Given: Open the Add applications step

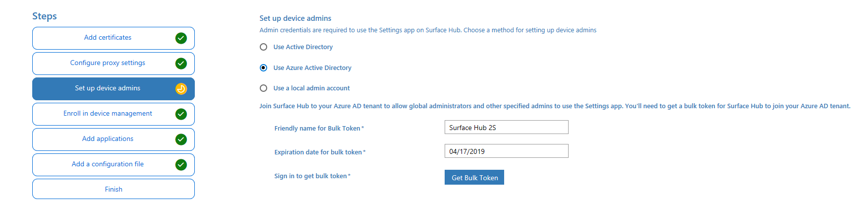Looking at the screenshot, I should click(x=108, y=139).
